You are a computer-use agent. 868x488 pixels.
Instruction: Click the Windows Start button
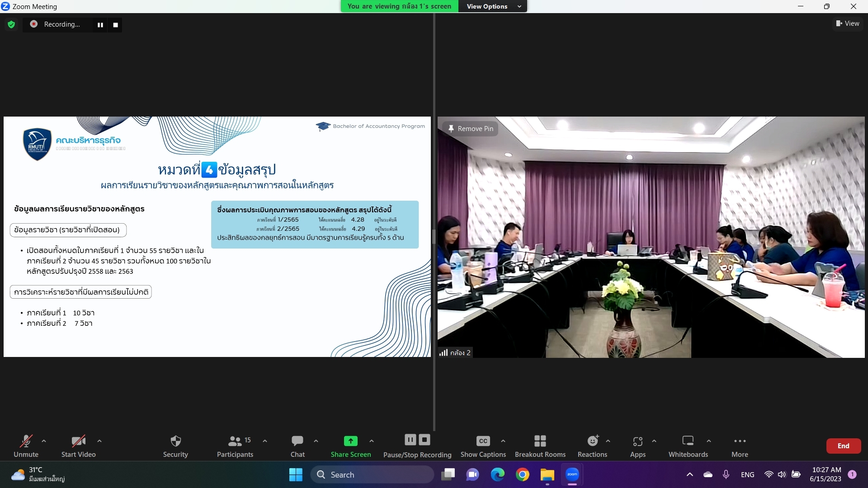(296, 474)
